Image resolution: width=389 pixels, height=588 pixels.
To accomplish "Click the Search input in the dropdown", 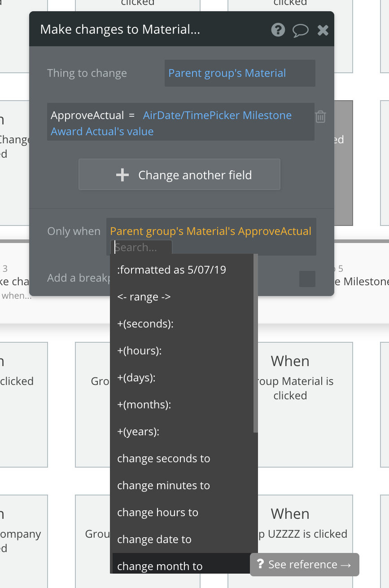I will 141,247.
